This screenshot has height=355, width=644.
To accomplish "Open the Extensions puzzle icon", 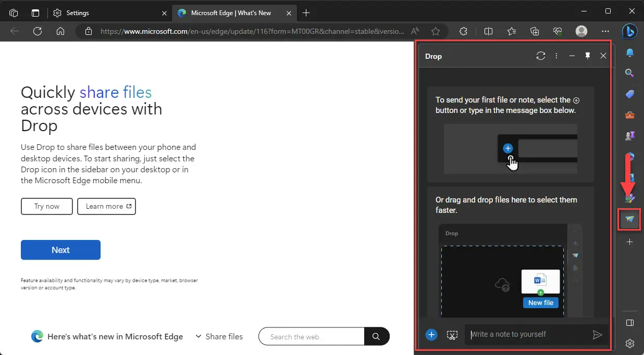I will [x=464, y=32].
